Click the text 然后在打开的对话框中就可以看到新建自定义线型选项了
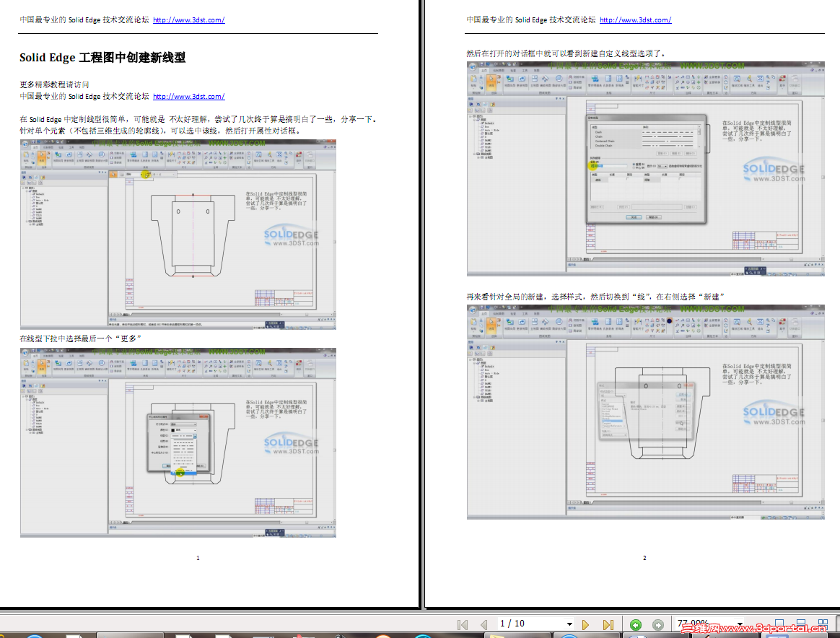 (566, 53)
